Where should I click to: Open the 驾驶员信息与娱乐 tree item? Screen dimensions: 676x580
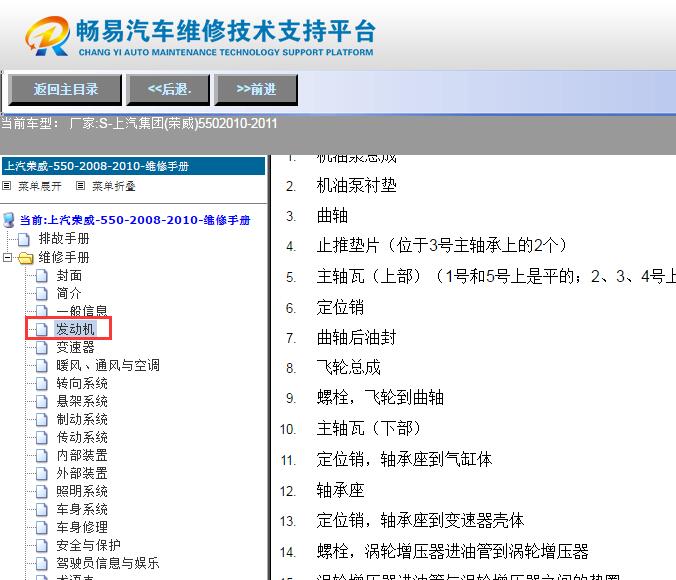point(108,563)
